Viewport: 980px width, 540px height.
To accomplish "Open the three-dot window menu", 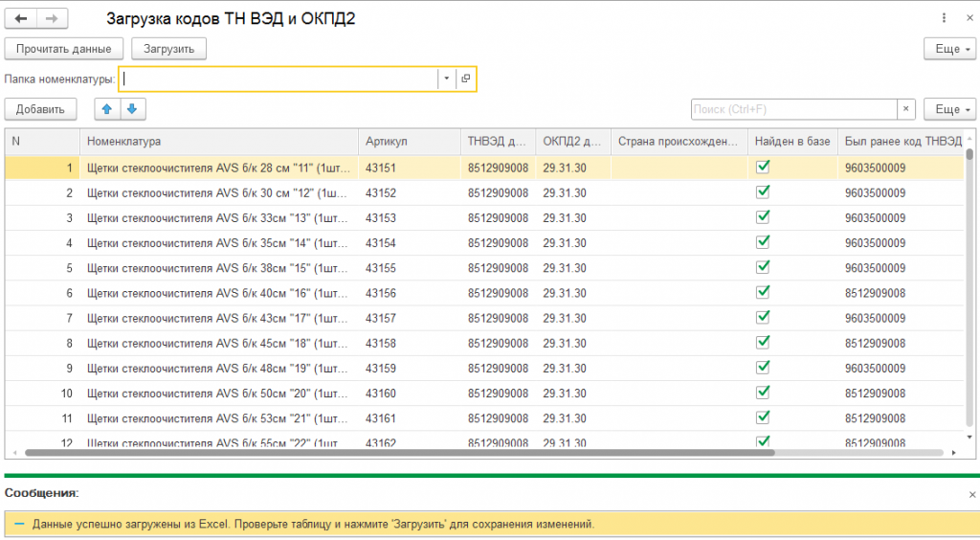I will pyautogui.click(x=944, y=19).
